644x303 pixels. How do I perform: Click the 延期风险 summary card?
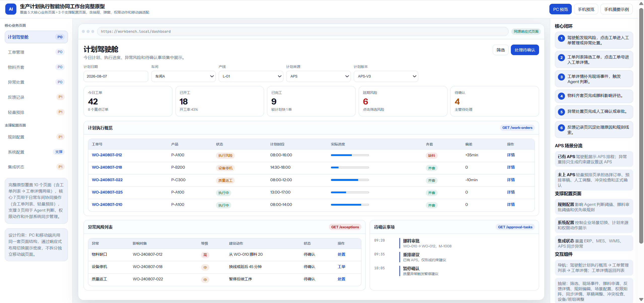coord(403,101)
